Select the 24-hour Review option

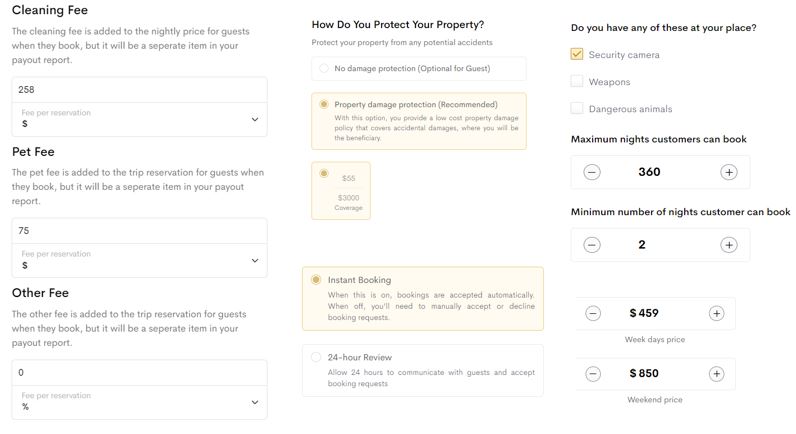pyautogui.click(x=316, y=357)
